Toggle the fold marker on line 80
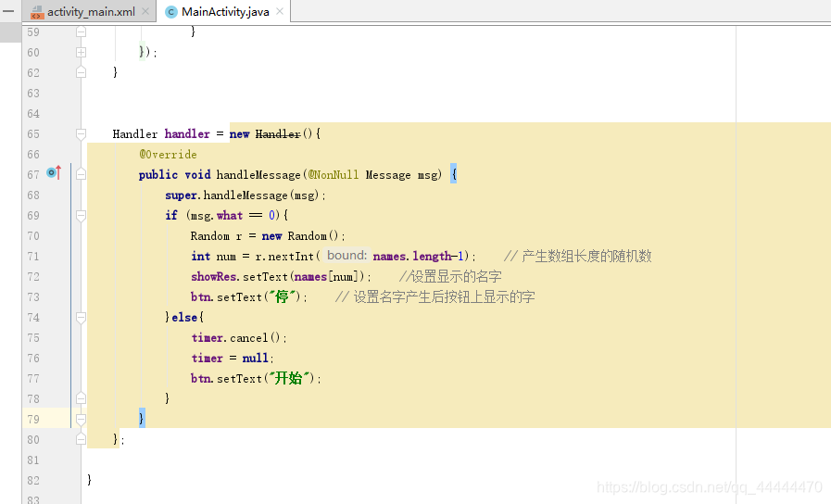The height and width of the screenshot is (504, 831). tap(82, 439)
